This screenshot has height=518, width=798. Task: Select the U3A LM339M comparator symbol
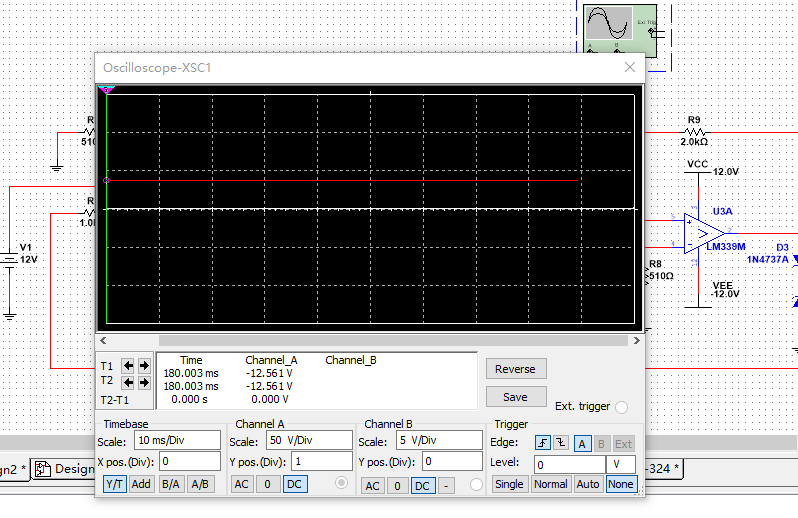[x=704, y=234]
